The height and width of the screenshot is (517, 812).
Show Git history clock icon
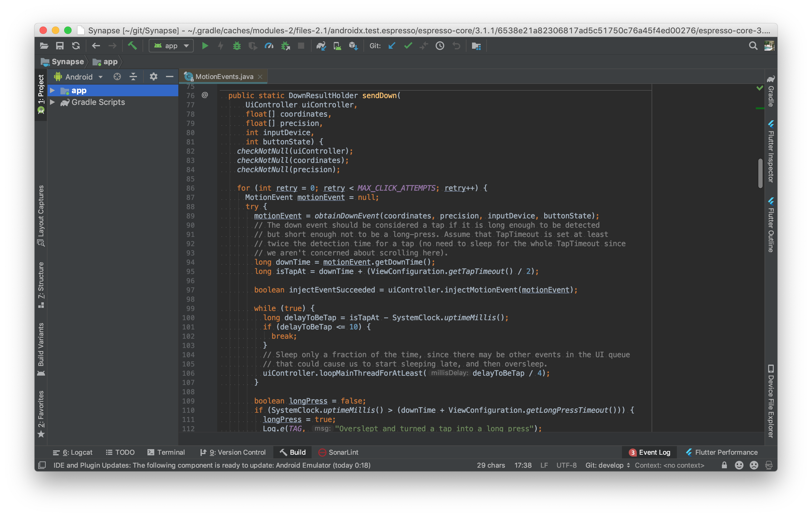(440, 46)
